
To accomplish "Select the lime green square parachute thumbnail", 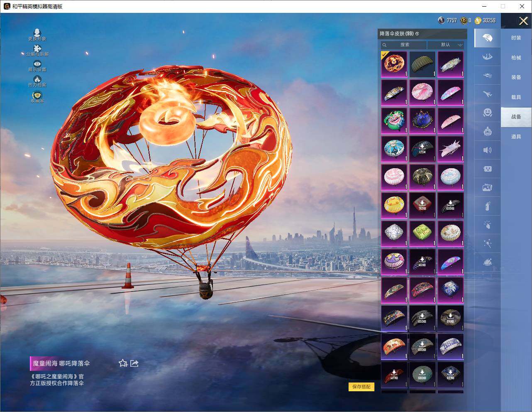I will [x=422, y=233].
